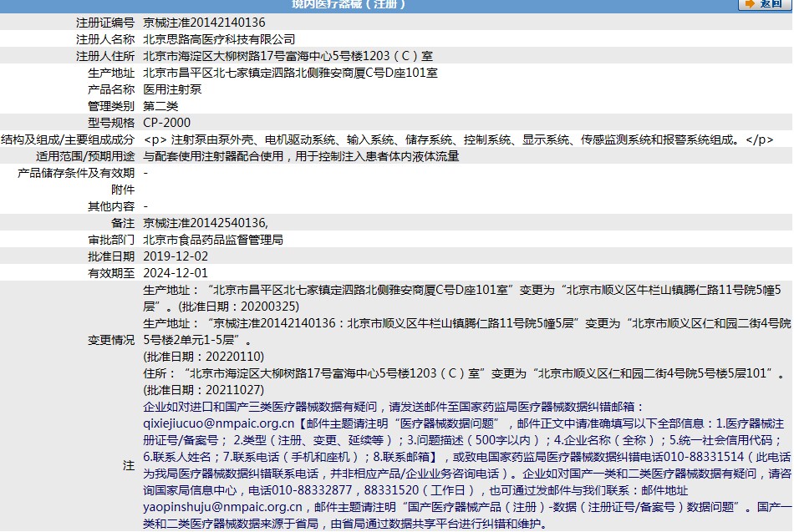
Task: Select company name 北京思路高医疗科技有限公司
Action: pyautogui.click(x=219, y=39)
